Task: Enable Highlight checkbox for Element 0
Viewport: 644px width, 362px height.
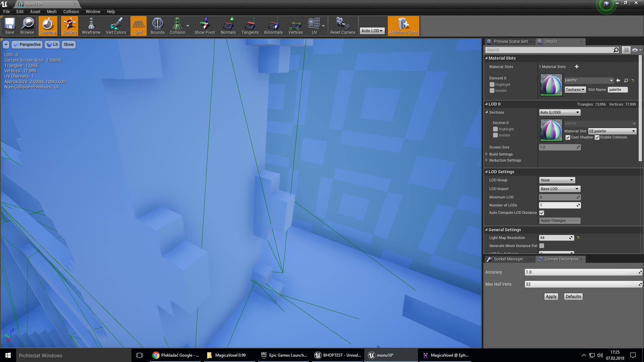Action: (492, 84)
